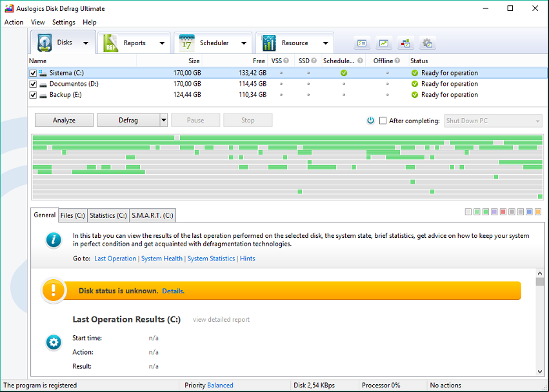This screenshot has height=392, width=549.
Task: Uncheck the Backup (E:) disk checkbox
Action: coord(33,95)
